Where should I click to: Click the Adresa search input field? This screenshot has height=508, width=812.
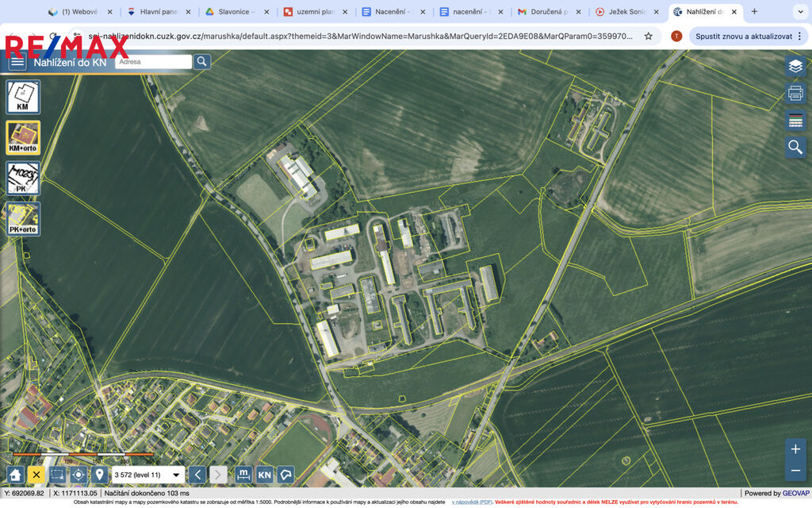tap(154, 62)
